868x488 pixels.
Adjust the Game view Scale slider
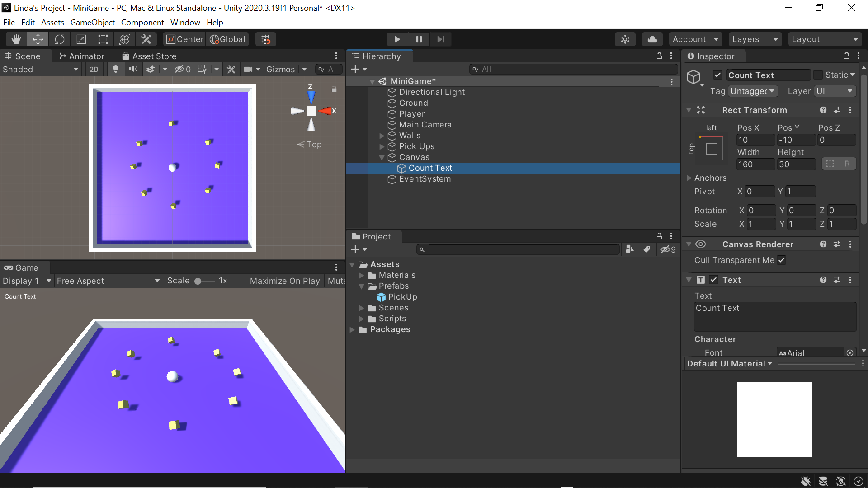tap(198, 281)
